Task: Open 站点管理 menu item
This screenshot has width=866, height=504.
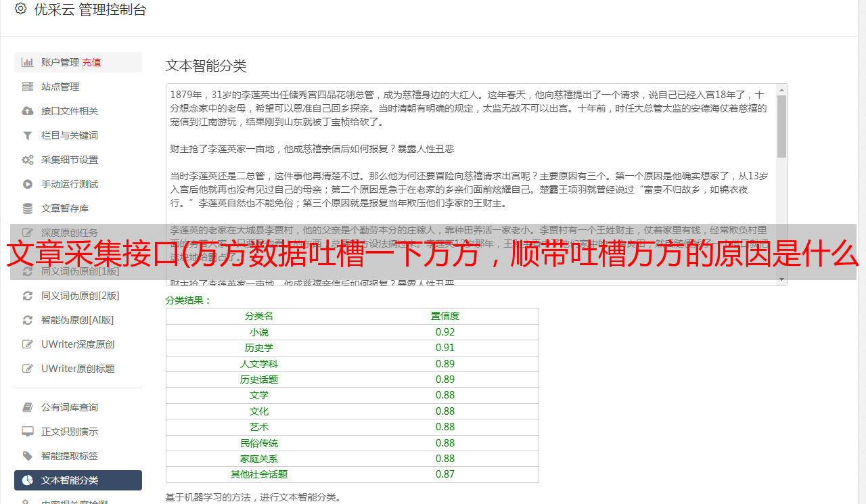Action: 78,87
